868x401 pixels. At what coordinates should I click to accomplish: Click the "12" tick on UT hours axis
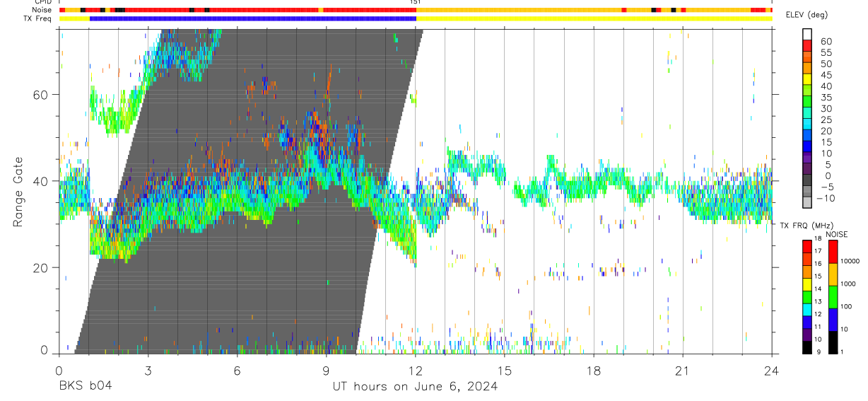[x=416, y=371]
